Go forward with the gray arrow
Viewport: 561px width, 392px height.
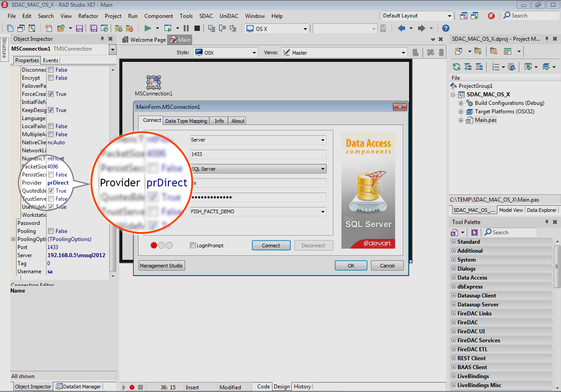[x=421, y=28]
